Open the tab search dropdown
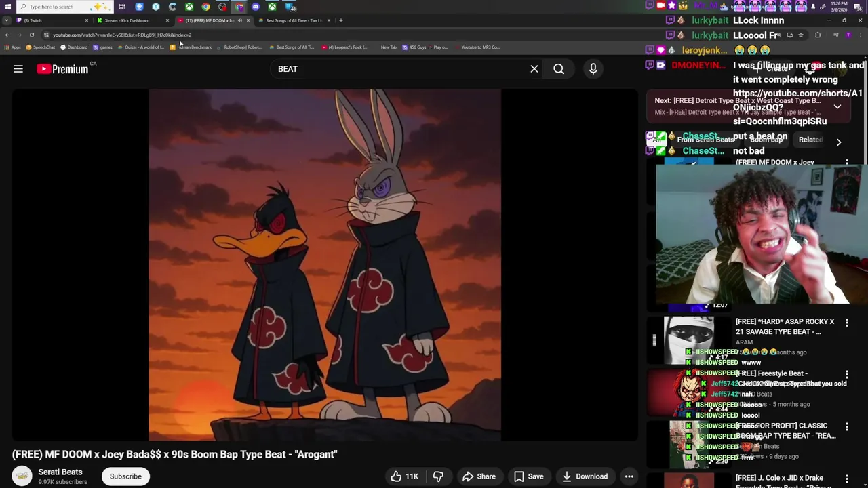Image resolution: width=868 pixels, height=488 pixels. click(7, 20)
